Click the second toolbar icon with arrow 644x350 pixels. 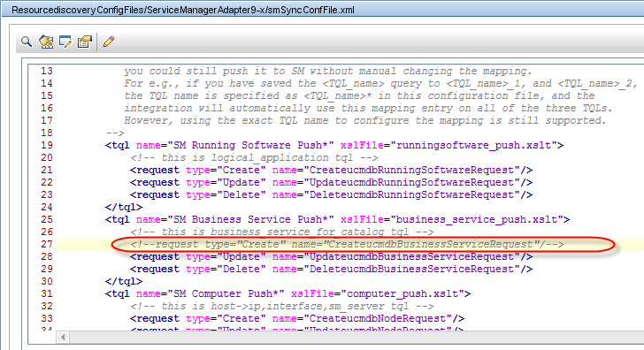pos(46,42)
